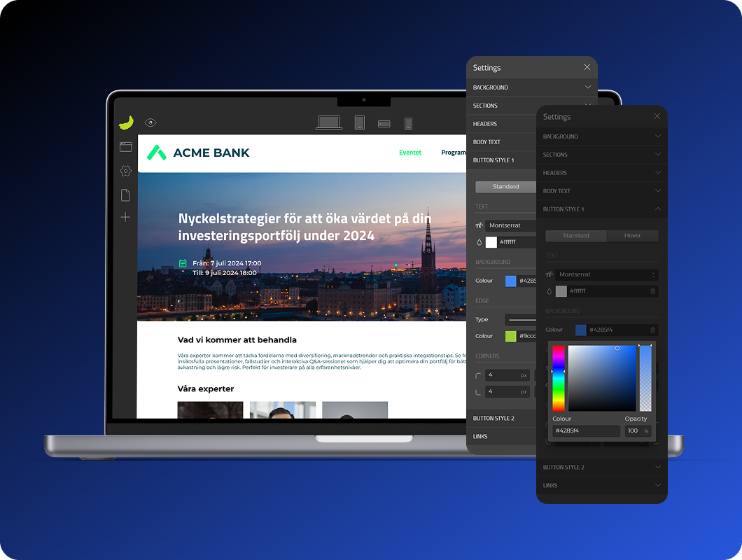742x560 pixels.
Task: Click bottom-left corner radius icon in back panel
Action: (478, 392)
